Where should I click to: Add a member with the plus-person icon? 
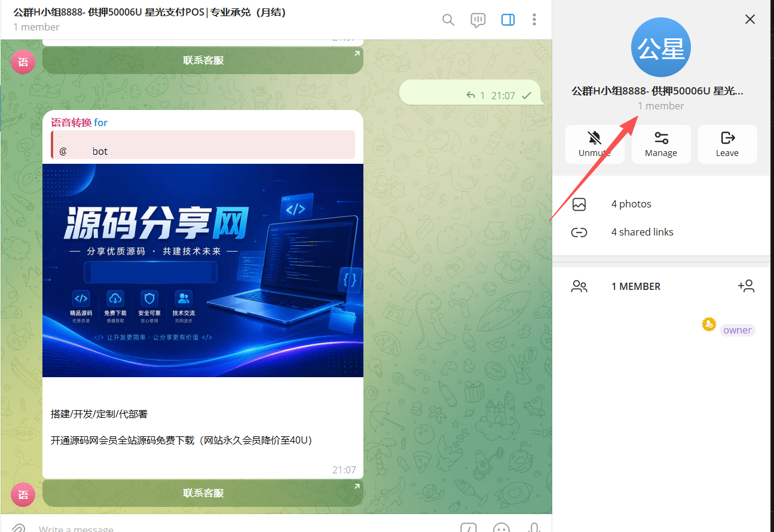746,286
